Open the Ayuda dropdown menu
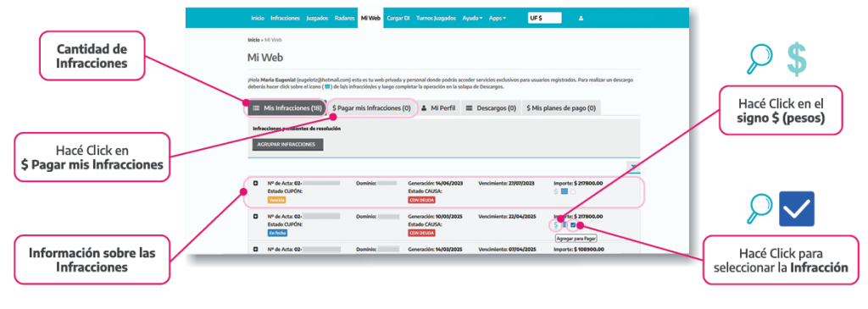This screenshot has width=868, height=309. coord(472,19)
